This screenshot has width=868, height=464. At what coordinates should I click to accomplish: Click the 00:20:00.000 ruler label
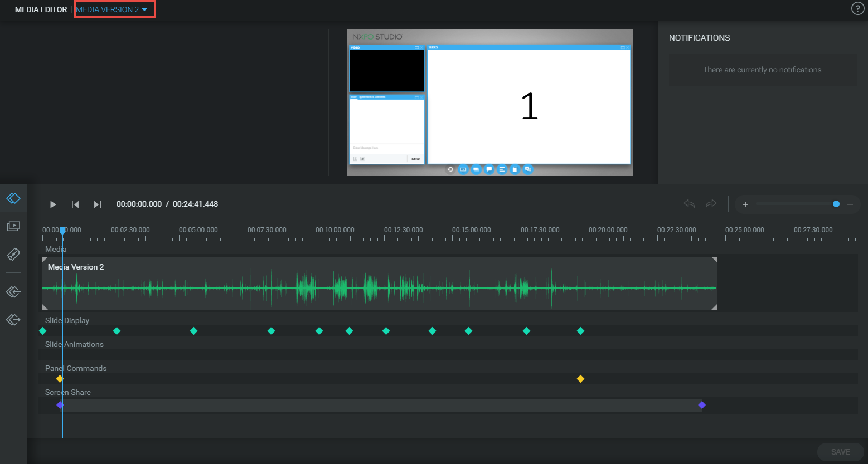(x=608, y=229)
